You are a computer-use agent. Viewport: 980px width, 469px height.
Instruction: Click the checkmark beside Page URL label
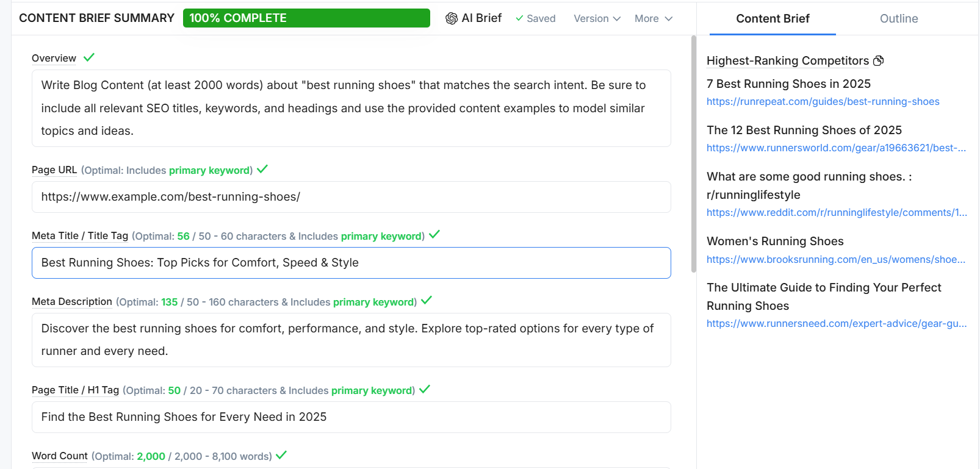(x=262, y=170)
